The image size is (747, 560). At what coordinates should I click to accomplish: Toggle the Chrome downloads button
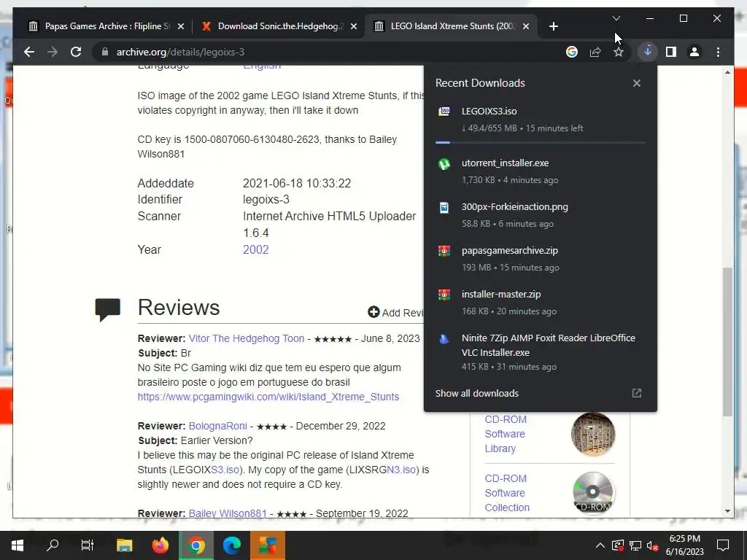(x=648, y=52)
